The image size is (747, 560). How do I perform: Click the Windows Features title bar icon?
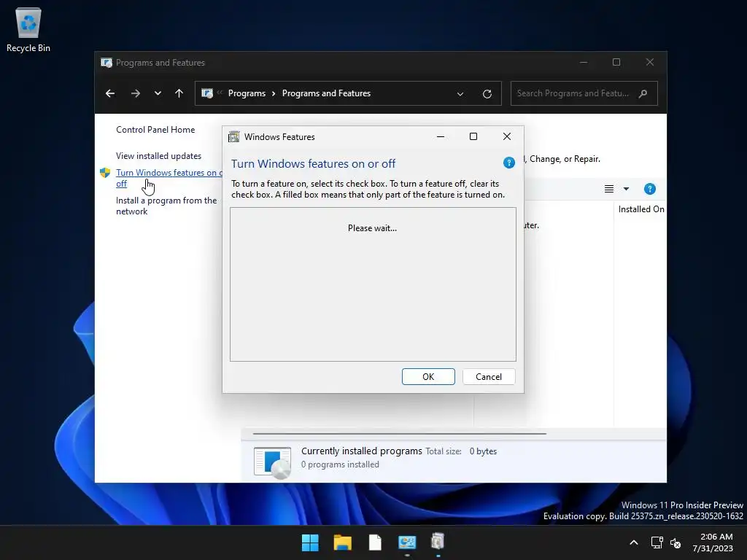[x=234, y=136]
